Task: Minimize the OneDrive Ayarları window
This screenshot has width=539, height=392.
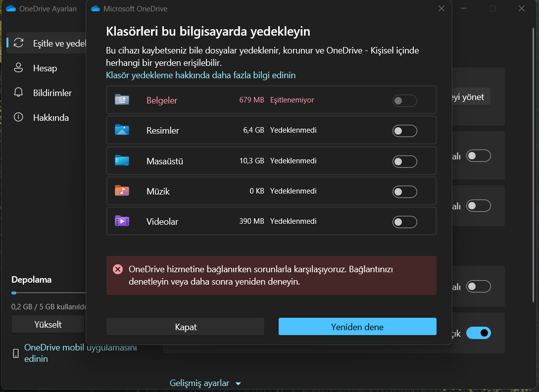Action: (x=464, y=8)
